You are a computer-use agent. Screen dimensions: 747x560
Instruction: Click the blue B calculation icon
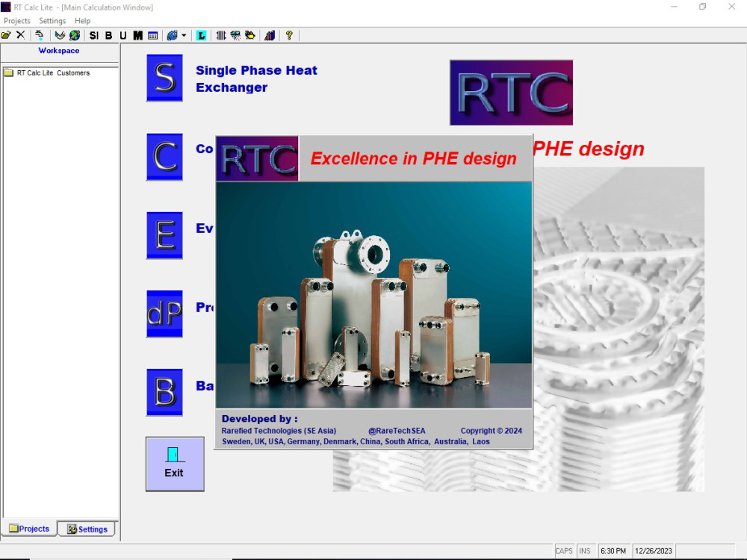(164, 393)
